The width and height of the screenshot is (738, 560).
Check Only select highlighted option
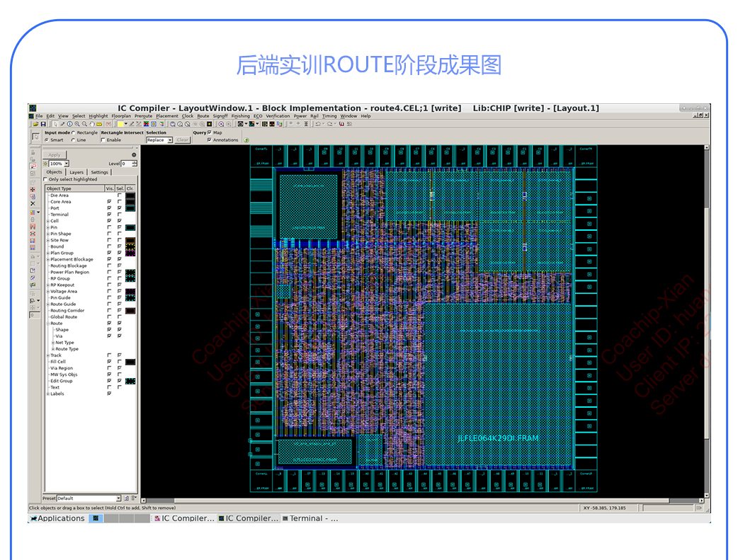click(x=45, y=179)
